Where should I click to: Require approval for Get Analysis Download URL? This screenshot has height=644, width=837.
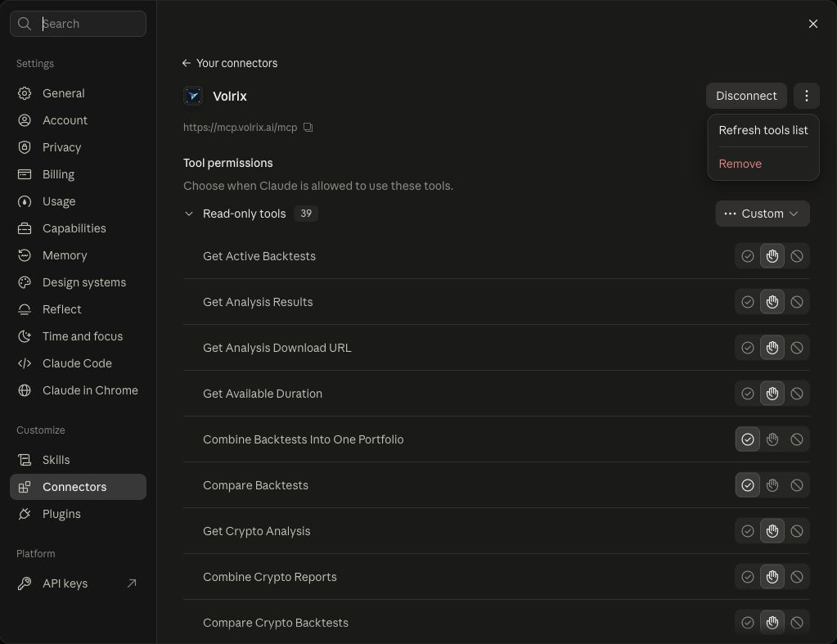click(x=772, y=348)
